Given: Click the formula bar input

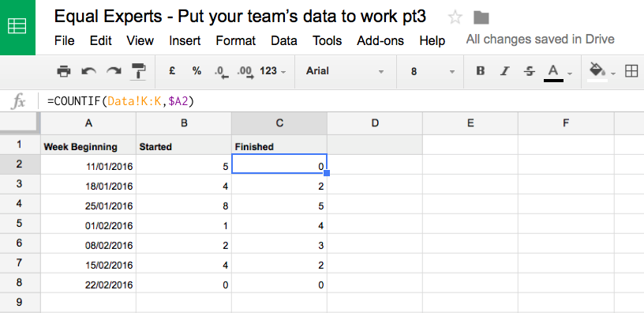Looking at the screenshot, I should click(341, 100).
